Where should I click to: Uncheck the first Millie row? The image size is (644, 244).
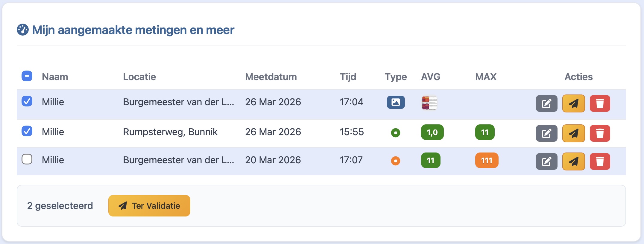(x=26, y=102)
